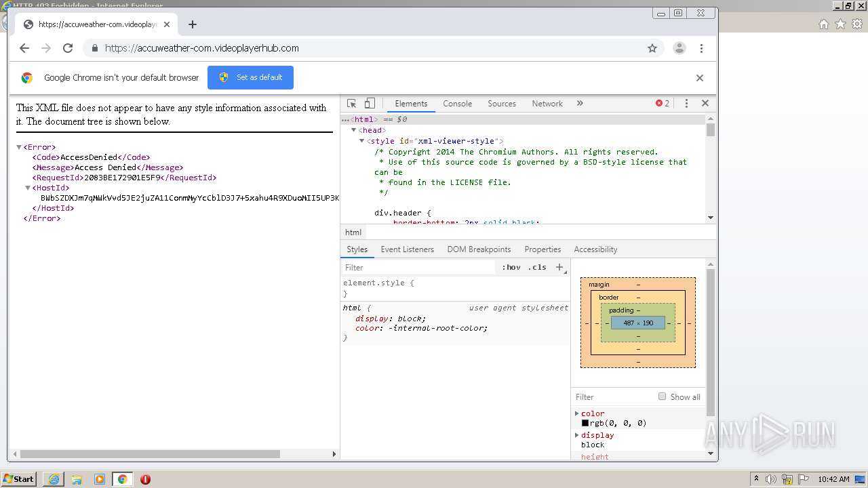Open the DevTools customize menu

[x=686, y=104]
